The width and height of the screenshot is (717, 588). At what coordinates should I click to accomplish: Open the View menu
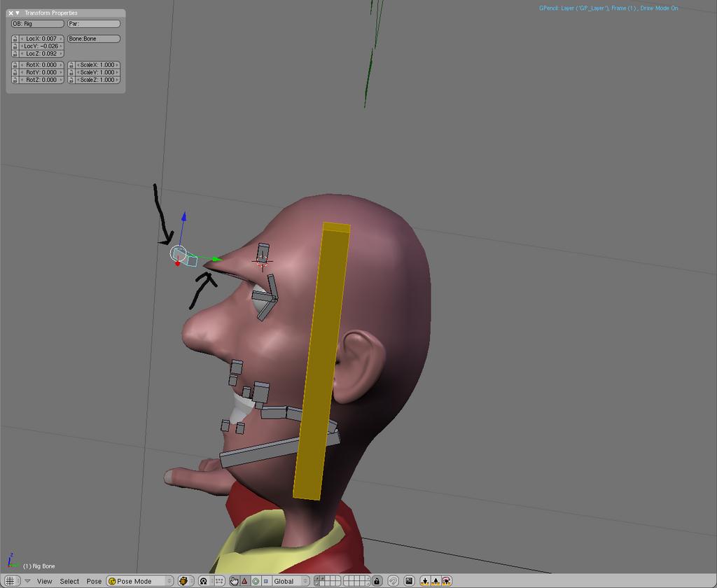coord(44,581)
